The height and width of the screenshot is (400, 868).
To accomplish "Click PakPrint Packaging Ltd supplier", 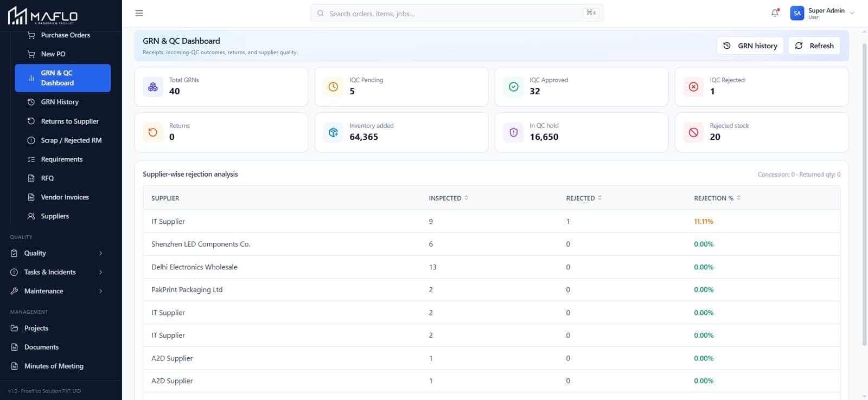I will tap(187, 289).
